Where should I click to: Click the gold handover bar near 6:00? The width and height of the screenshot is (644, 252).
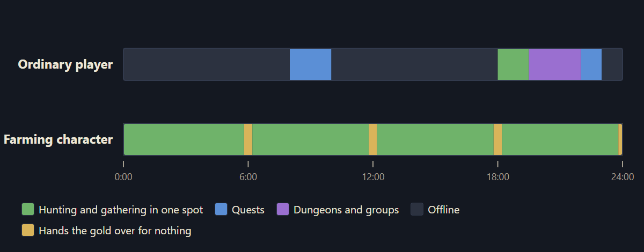point(248,139)
